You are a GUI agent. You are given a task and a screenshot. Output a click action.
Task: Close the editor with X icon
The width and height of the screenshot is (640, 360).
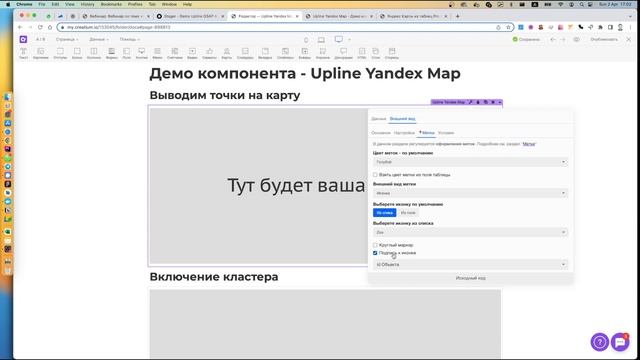(x=629, y=39)
